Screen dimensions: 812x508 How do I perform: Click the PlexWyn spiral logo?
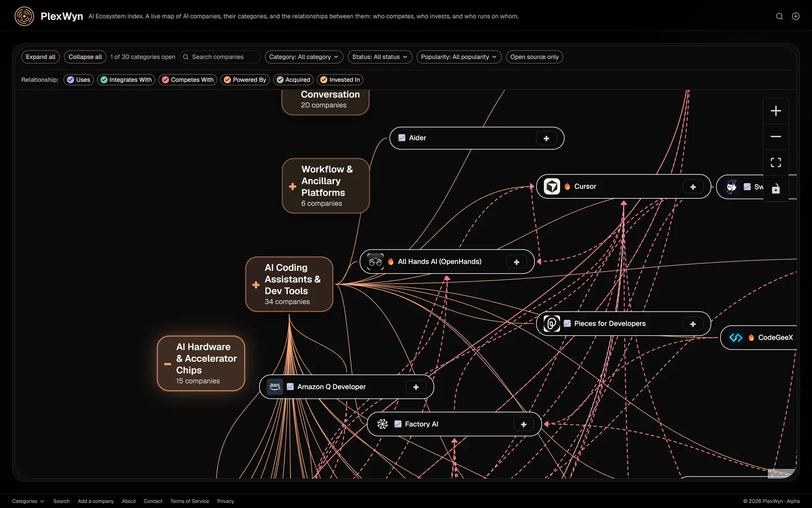(24, 16)
